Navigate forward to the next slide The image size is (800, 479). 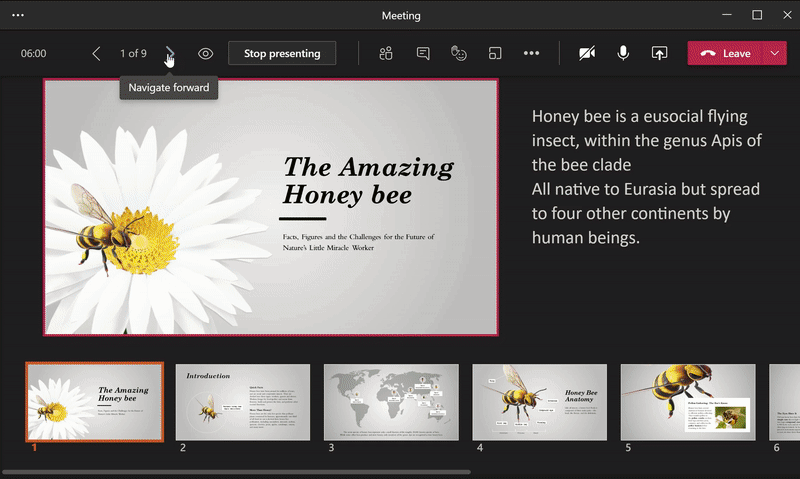click(170, 53)
